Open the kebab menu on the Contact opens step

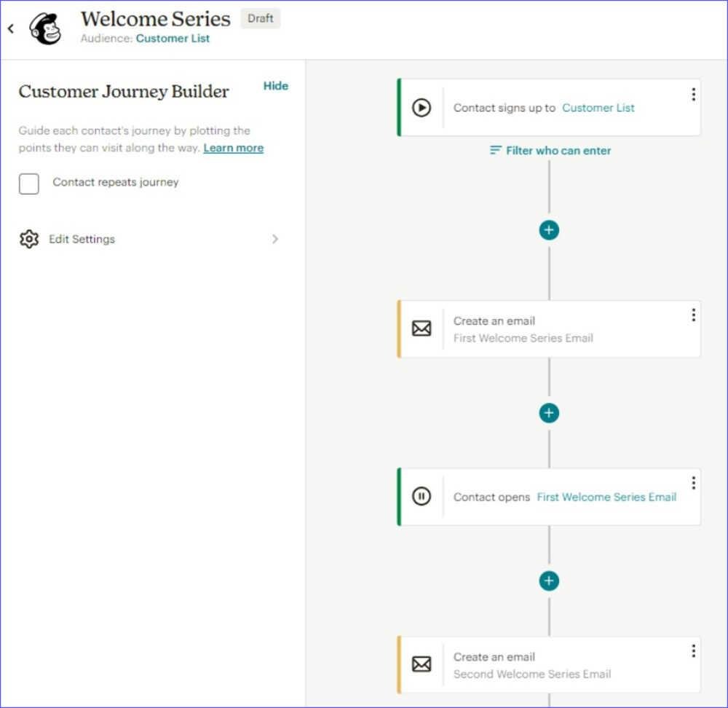pos(693,482)
